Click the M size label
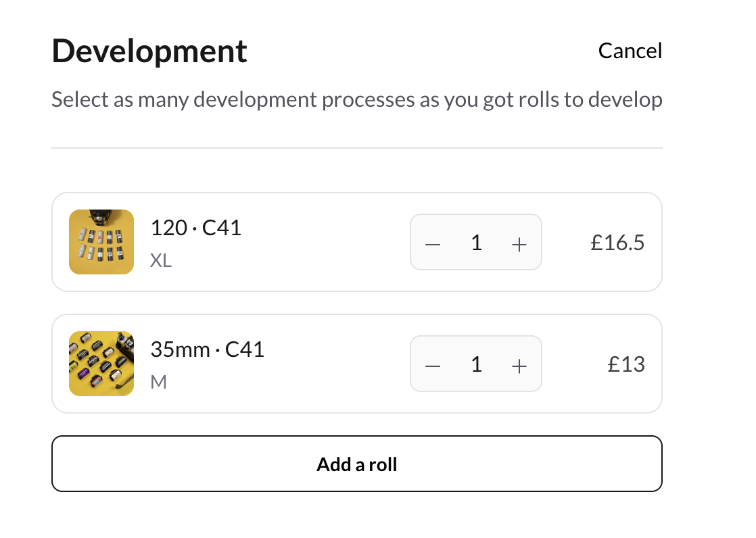 158,383
